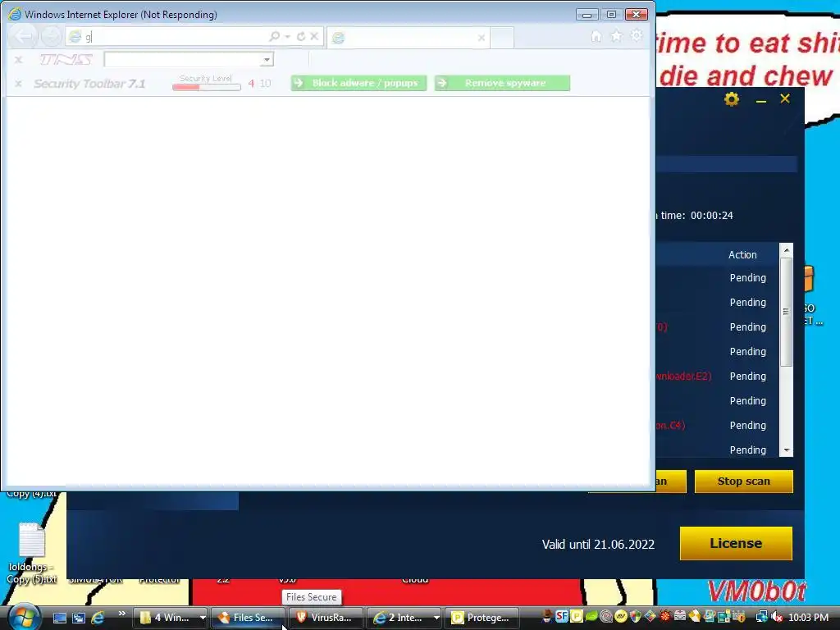Click the first aid kit tray icon
Viewport: 840px width, 630px height.
[680, 617]
